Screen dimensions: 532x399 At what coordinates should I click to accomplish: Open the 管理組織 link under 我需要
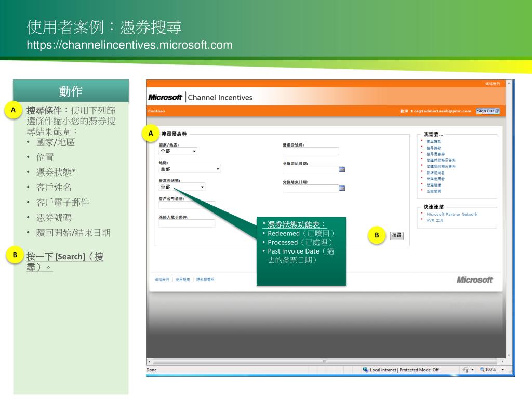point(434,185)
